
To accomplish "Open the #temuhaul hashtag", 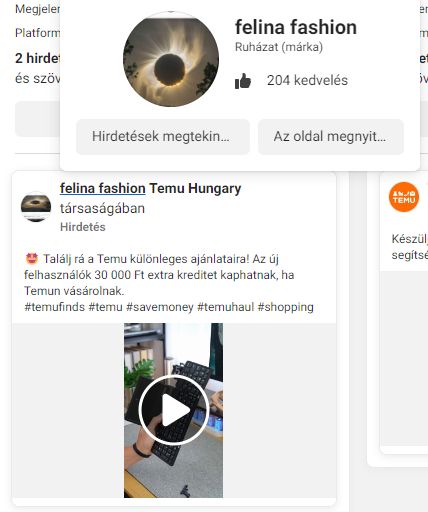I will pos(226,307).
